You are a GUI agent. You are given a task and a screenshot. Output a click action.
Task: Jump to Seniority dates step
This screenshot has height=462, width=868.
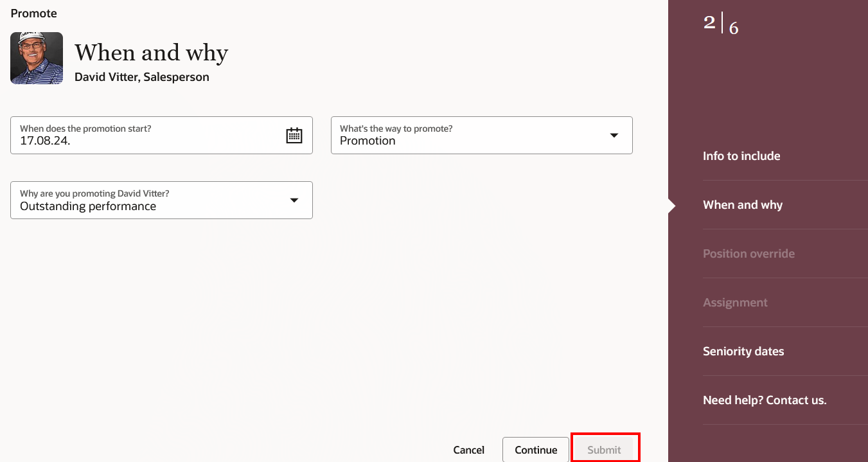(x=743, y=351)
